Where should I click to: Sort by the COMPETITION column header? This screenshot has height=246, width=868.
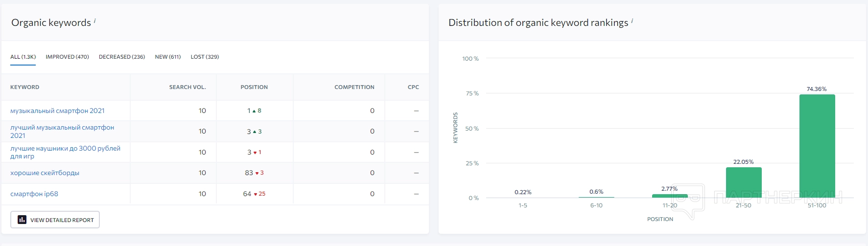(354, 87)
